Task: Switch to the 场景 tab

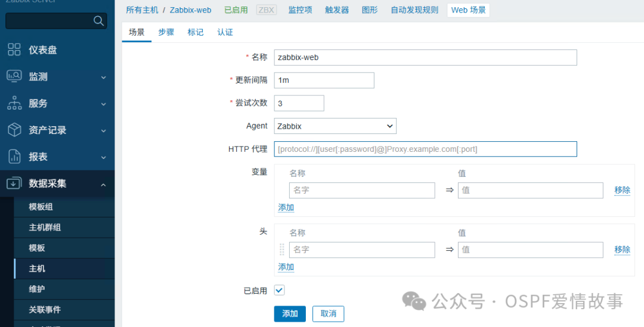Action: [x=137, y=32]
